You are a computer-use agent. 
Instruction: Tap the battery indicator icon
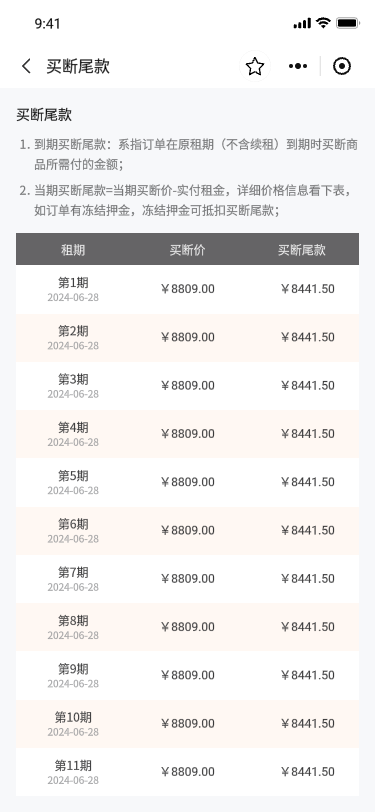pos(348,23)
